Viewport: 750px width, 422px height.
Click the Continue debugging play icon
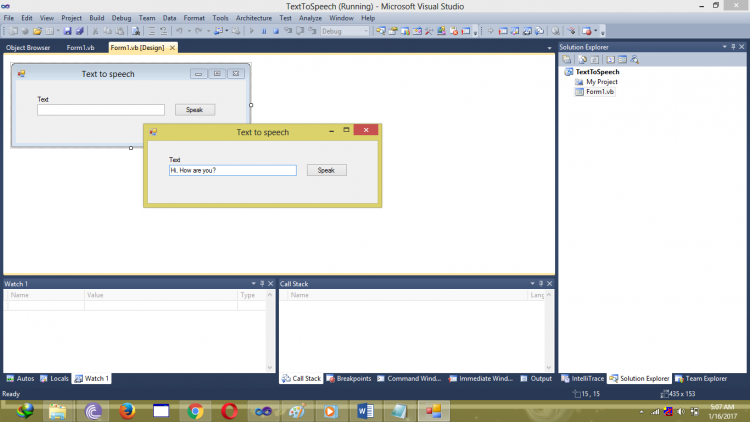coord(251,31)
